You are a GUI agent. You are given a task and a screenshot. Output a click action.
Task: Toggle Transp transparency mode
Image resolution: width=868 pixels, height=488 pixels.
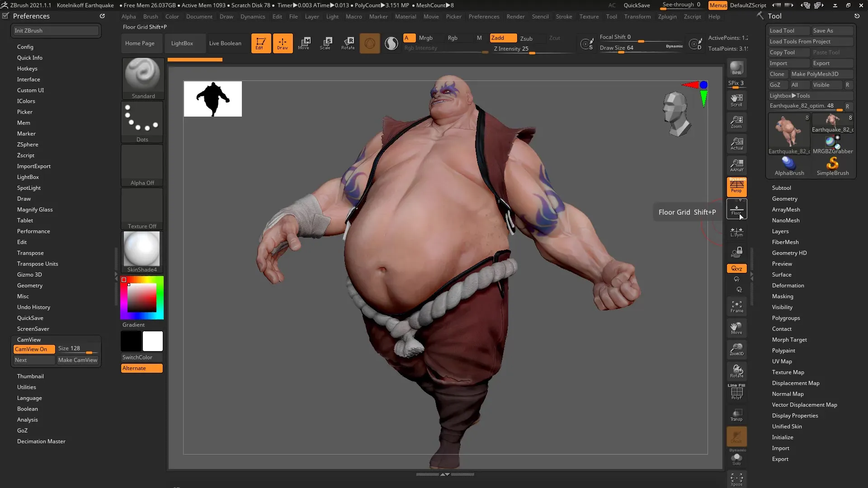coord(736,414)
